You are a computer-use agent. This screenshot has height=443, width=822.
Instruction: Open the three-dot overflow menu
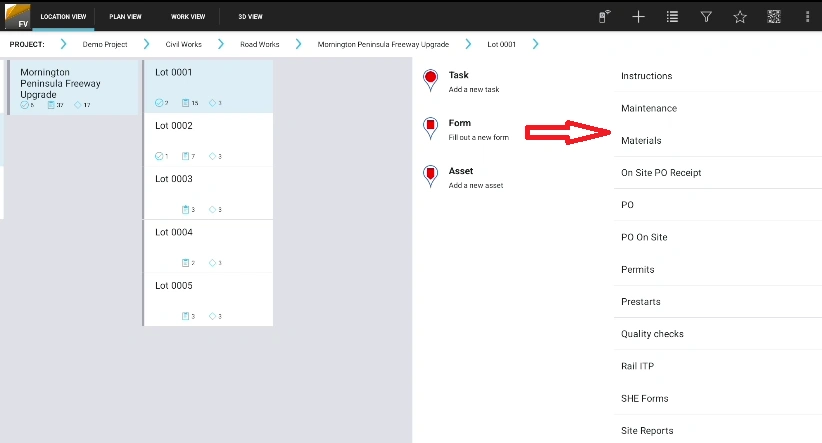click(807, 17)
